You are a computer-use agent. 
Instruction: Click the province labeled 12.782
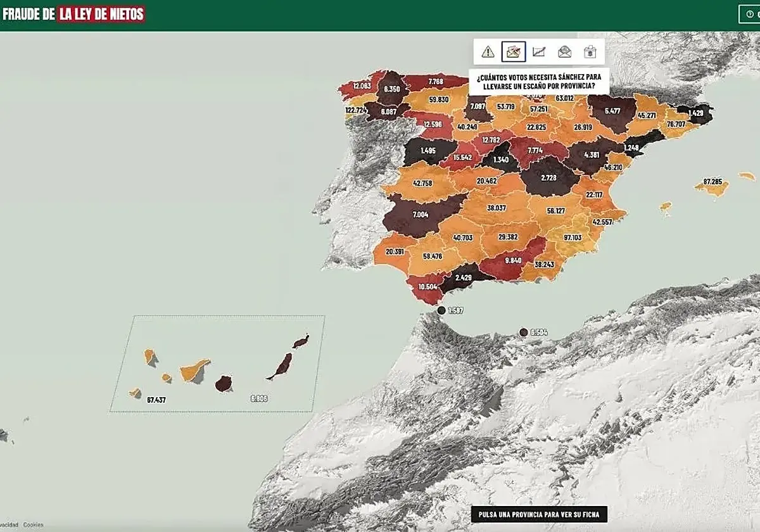[491, 140]
